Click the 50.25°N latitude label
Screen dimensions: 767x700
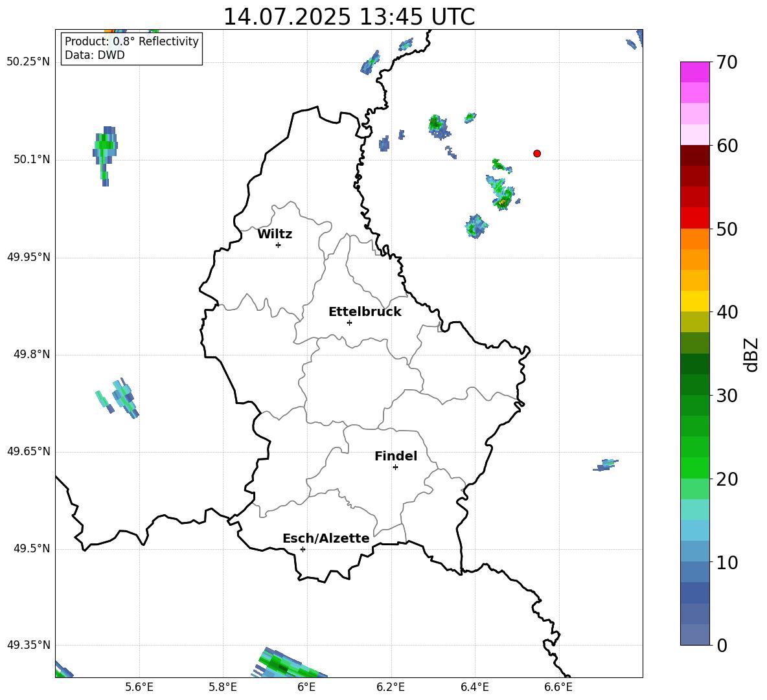click(x=28, y=62)
